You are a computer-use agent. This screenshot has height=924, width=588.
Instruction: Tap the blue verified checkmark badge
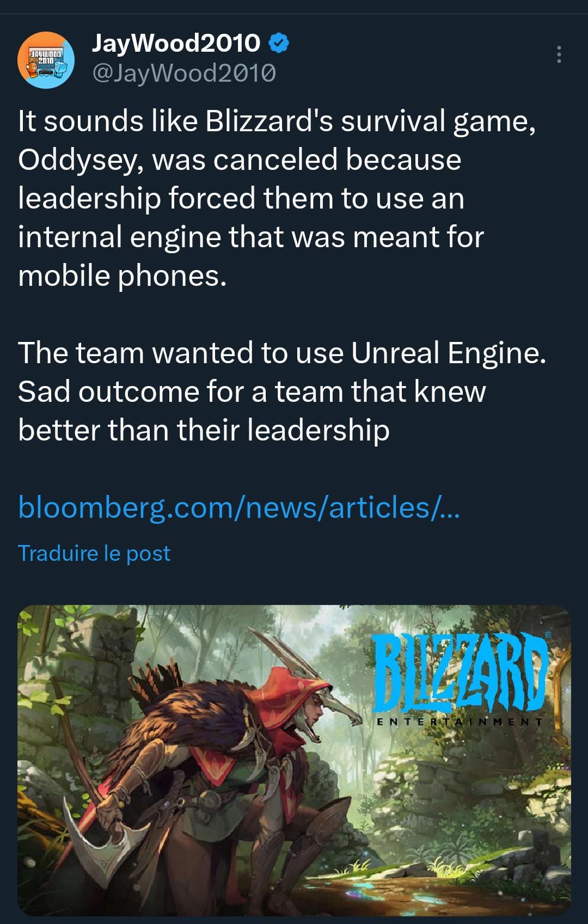tap(279, 43)
